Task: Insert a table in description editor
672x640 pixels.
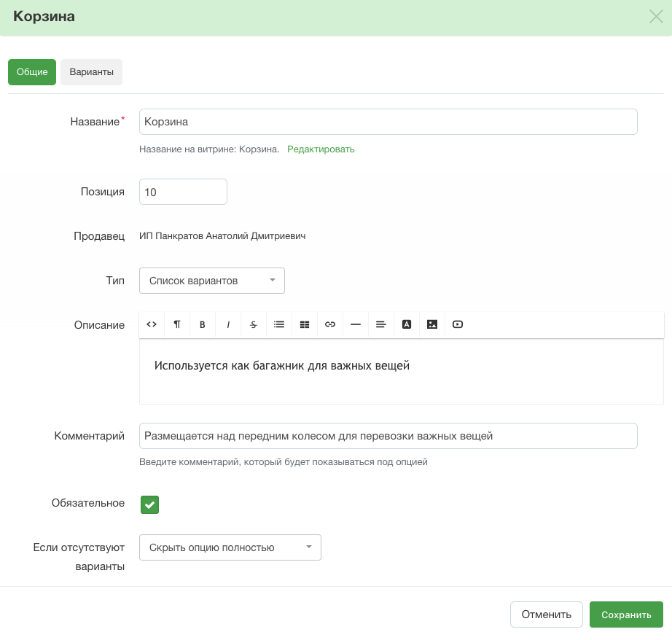Action: (x=305, y=324)
